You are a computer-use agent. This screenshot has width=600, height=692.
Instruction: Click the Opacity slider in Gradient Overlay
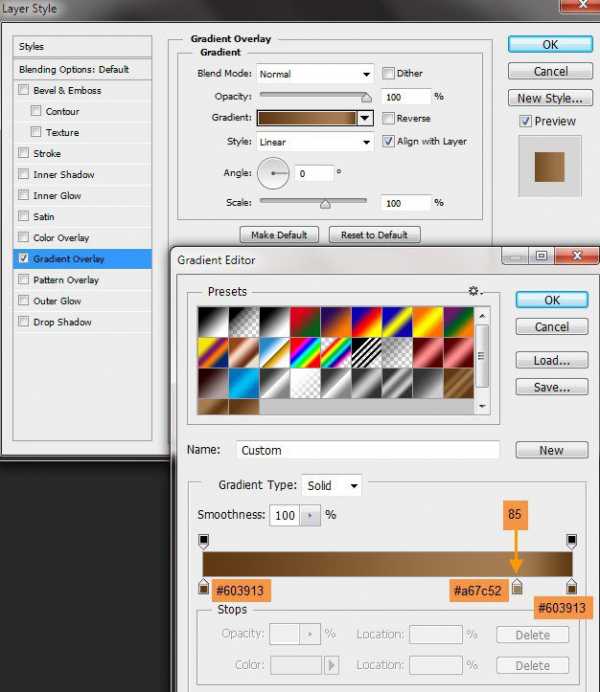point(315,96)
